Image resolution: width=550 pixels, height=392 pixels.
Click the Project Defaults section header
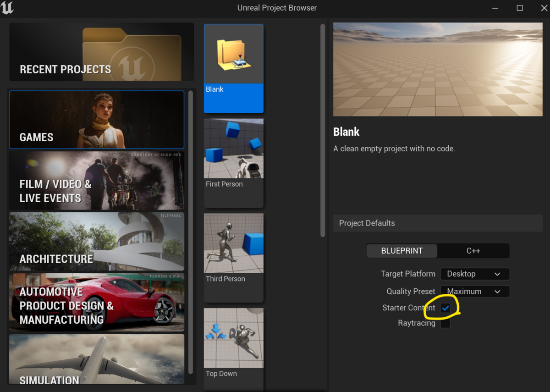(x=438, y=223)
